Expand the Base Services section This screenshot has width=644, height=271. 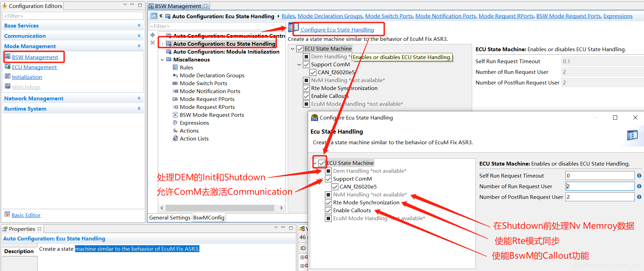coord(139,25)
